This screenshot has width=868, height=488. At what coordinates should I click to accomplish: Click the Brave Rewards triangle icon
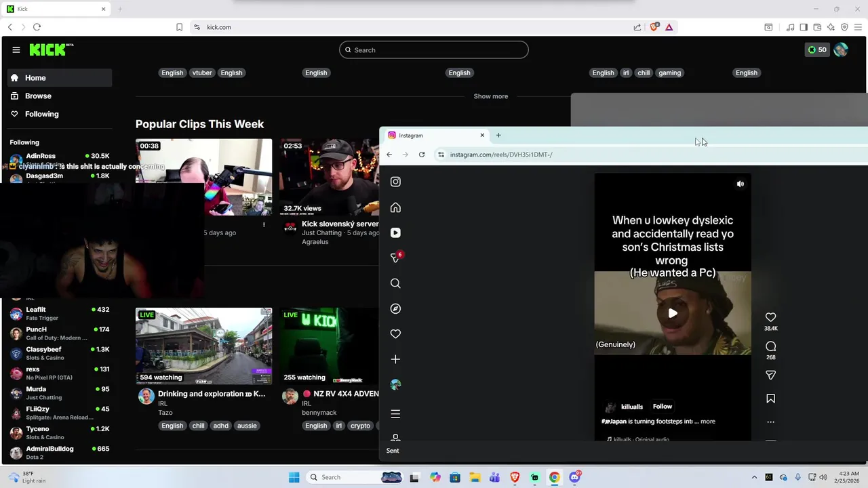(x=669, y=27)
